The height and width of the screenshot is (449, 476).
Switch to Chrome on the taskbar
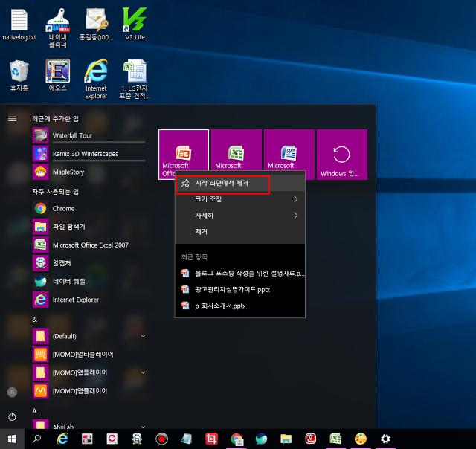pyautogui.click(x=237, y=439)
